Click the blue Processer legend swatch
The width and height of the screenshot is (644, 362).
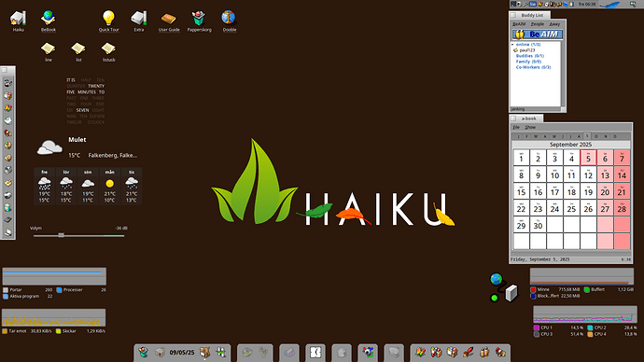click(x=59, y=290)
